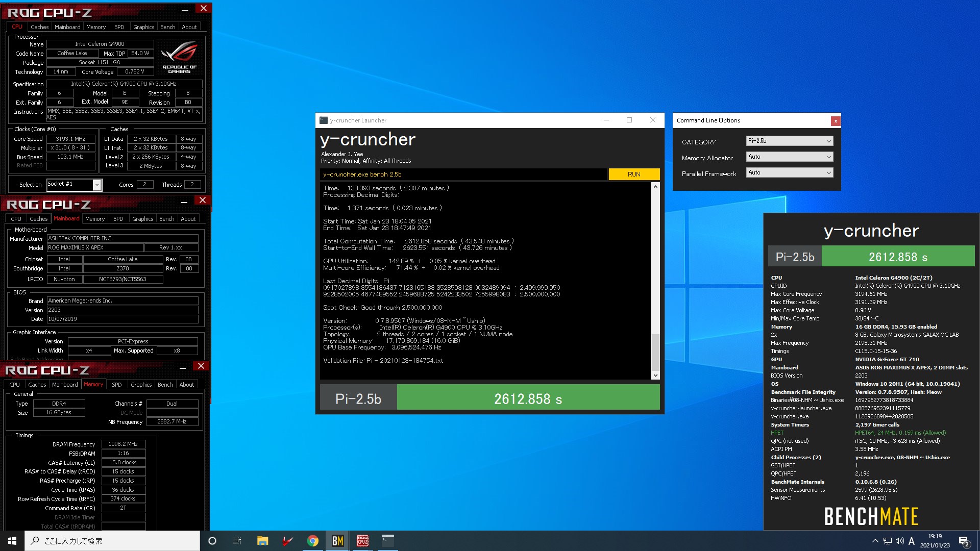Click BIOS Version 2203 field in CPU-Z
Screen dimensions: 980x551
[x=122, y=310]
